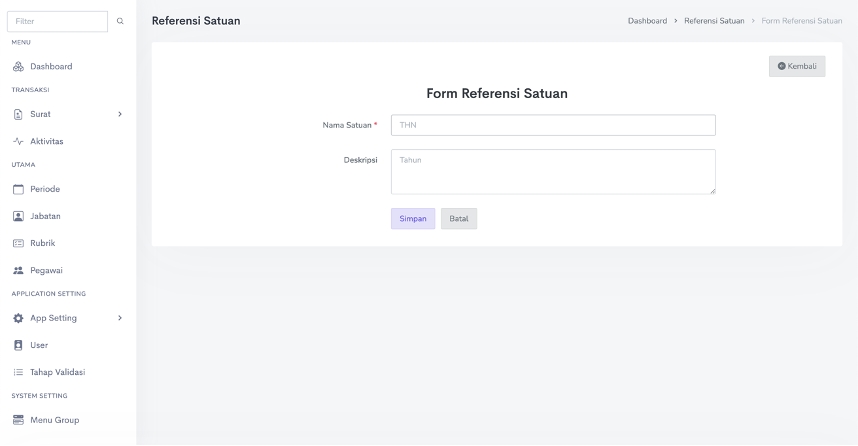Click the Dashboard icon in sidebar
The width and height of the screenshot is (858, 446).
[18, 67]
